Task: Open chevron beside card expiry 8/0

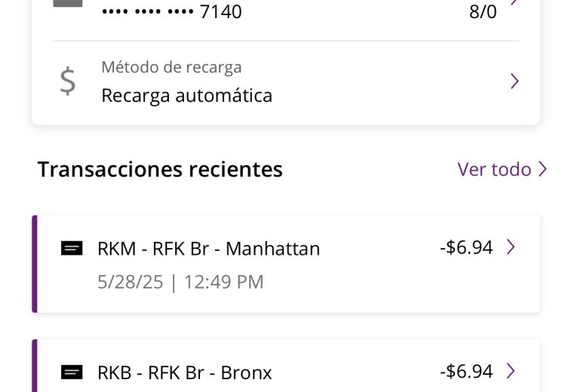Action: point(515,2)
